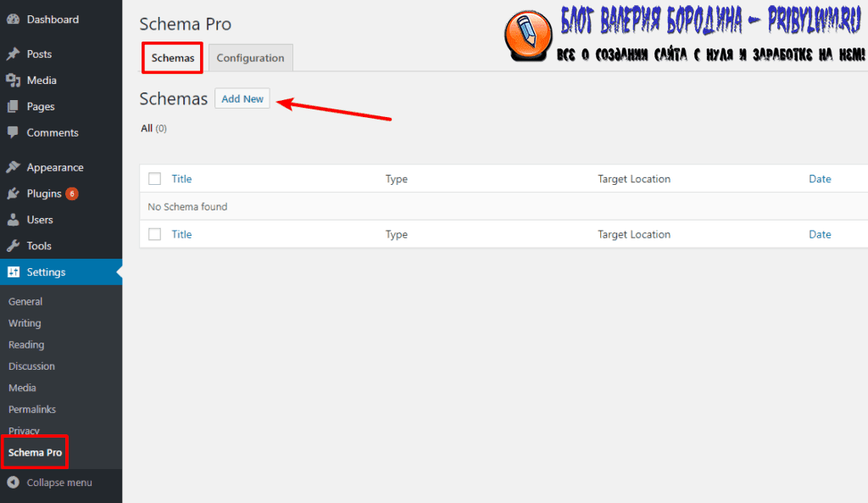Click the Target Location header label

(634, 179)
